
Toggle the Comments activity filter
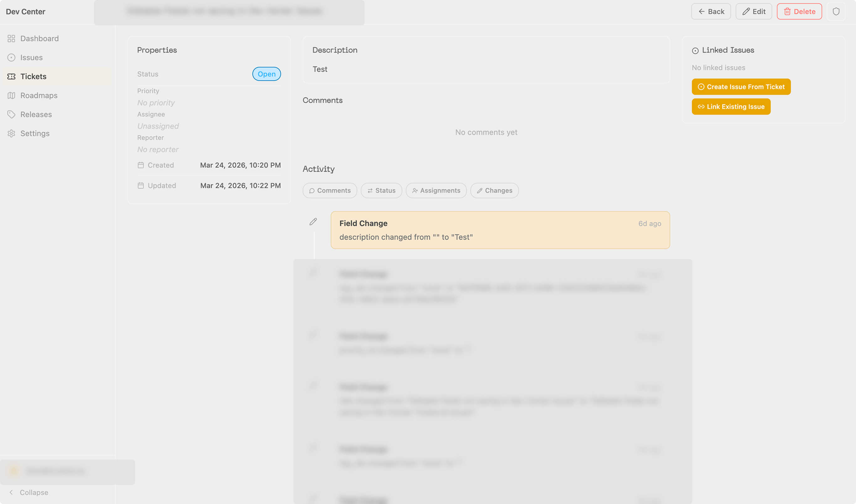(x=330, y=190)
